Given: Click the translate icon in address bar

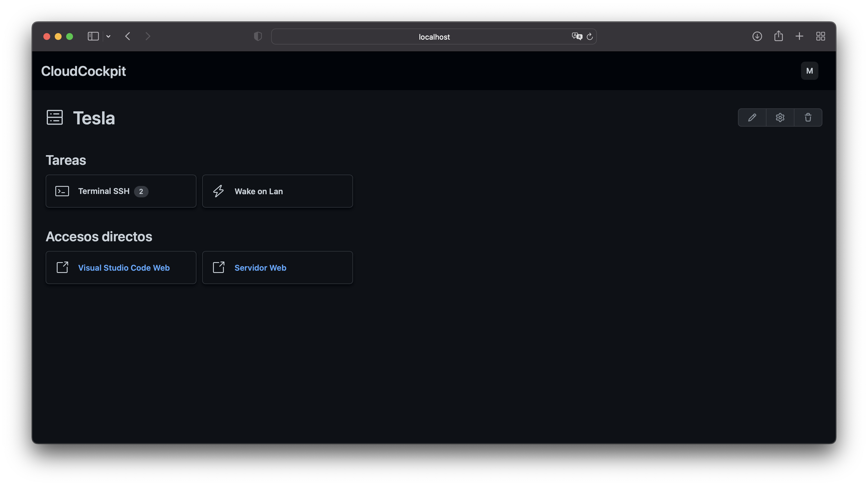Looking at the screenshot, I should pyautogui.click(x=577, y=37).
